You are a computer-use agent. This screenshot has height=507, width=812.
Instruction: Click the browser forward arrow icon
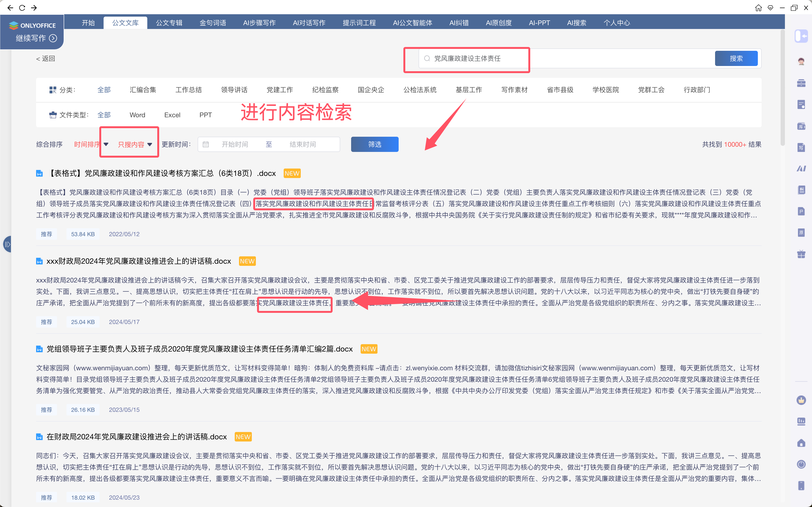coord(34,7)
